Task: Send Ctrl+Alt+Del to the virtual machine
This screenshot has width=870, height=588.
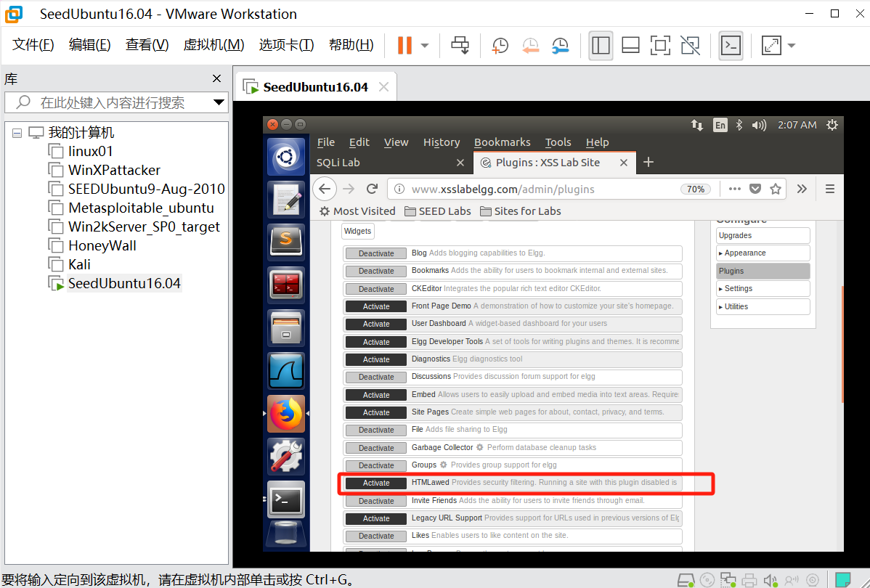Action: (x=460, y=46)
